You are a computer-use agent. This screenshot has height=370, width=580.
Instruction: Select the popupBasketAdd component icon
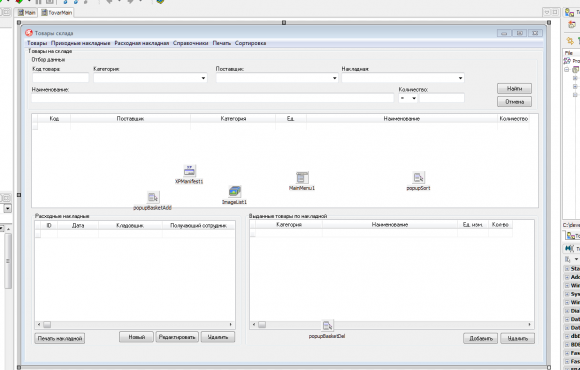point(153,197)
